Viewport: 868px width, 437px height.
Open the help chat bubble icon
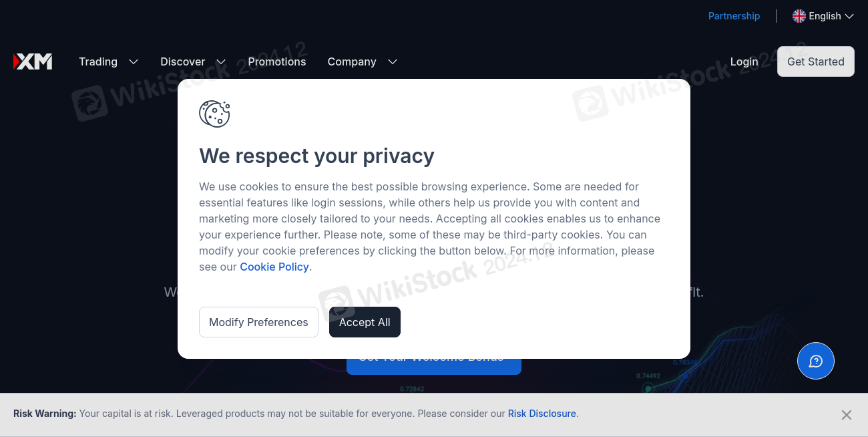815,361
